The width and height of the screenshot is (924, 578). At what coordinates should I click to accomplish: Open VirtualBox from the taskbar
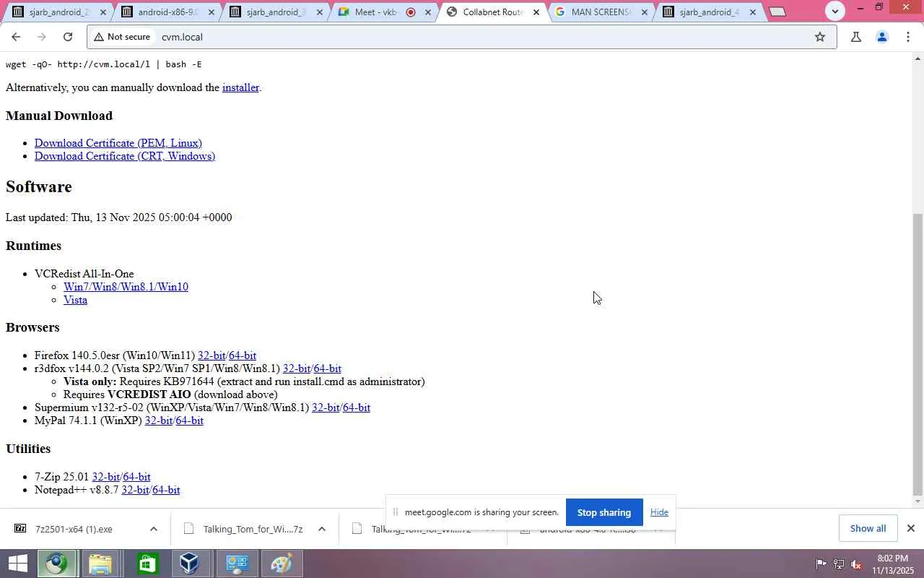pyautogui.click(x=191, y=564)
